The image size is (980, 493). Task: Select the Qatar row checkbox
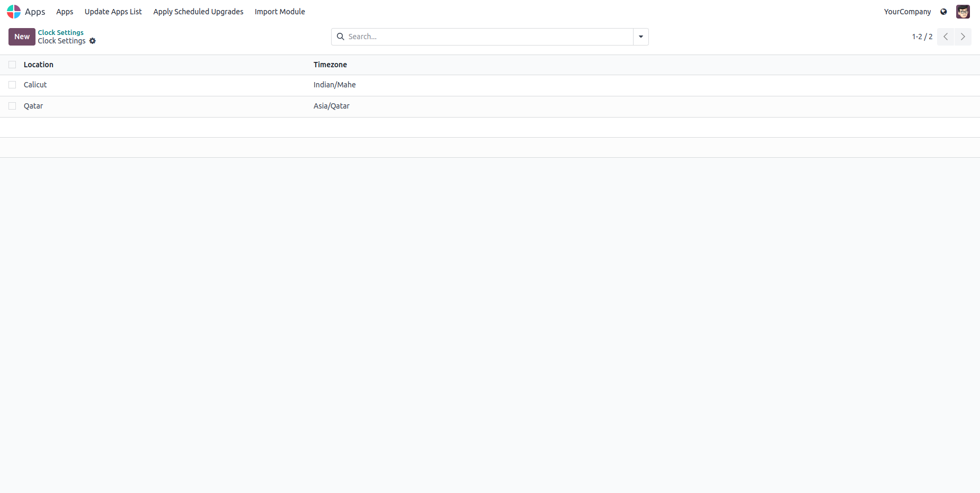click(12, 106)
